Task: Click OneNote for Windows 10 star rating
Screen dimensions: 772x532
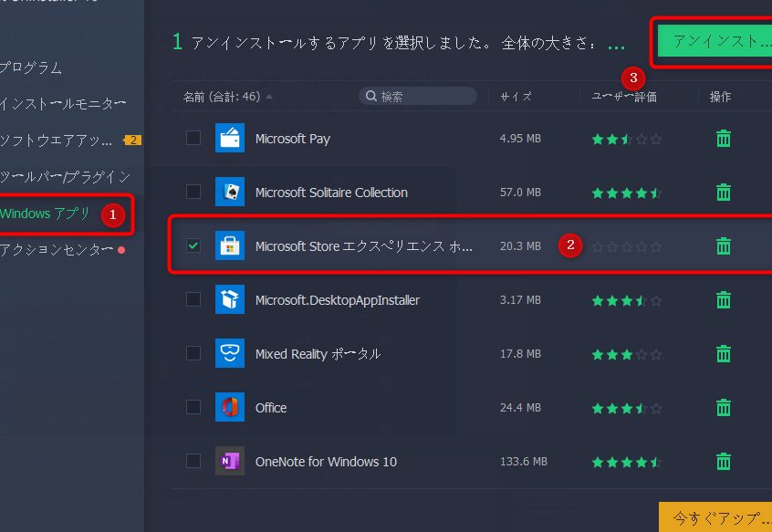Action: [x=626, y=462]
